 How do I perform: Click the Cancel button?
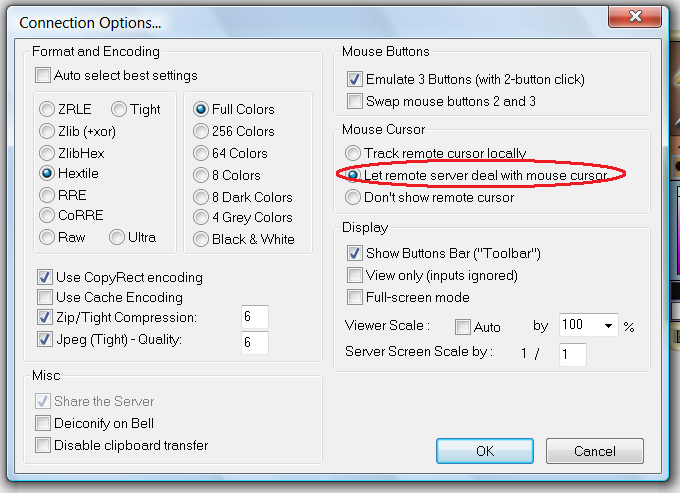(x=594, y=451)
